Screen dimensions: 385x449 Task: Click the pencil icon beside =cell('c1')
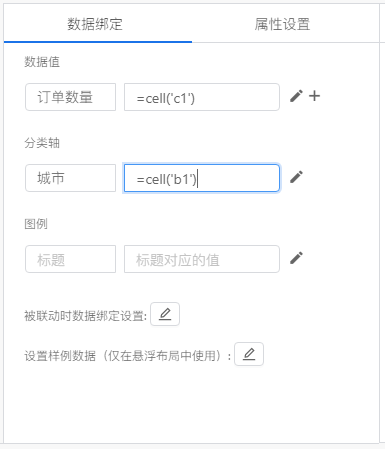296,96
